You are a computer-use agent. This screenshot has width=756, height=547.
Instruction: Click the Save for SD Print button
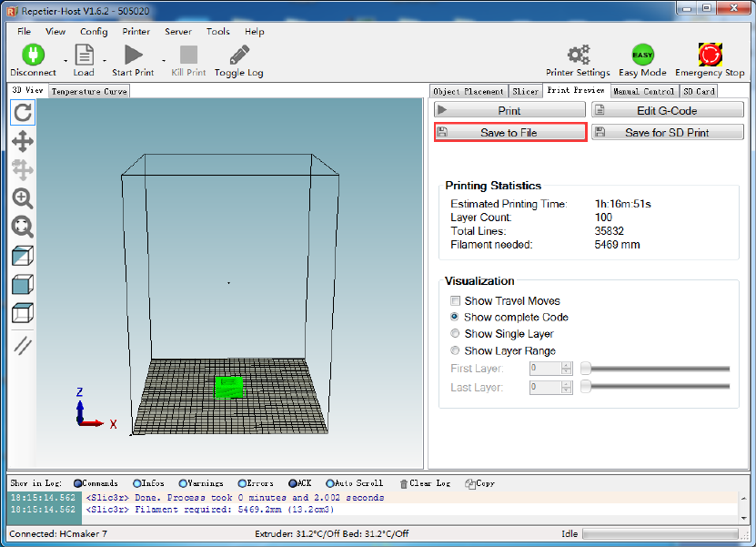[667, 132]
